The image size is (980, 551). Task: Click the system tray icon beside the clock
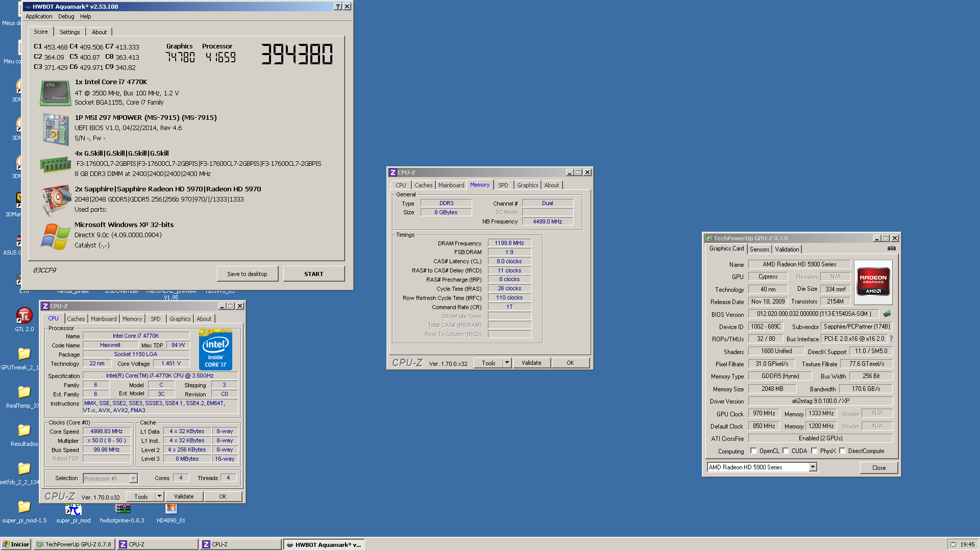point(953,544)
